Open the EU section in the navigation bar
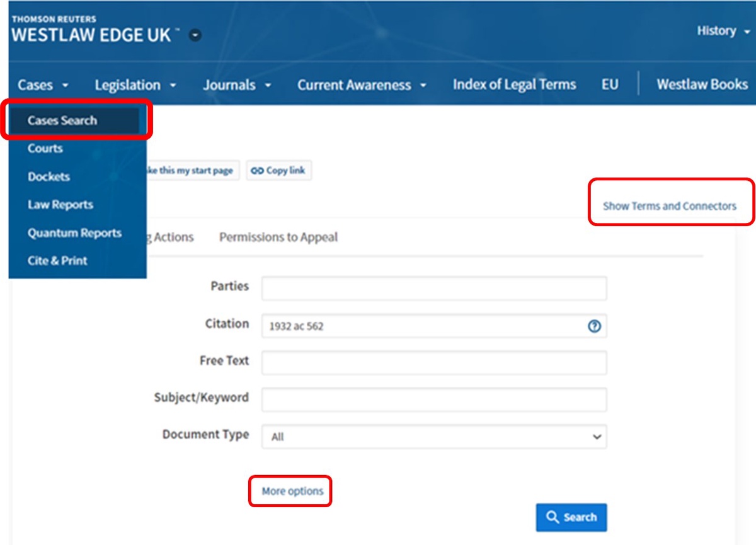Screen dimensions: 756x545 coord(609,84)
